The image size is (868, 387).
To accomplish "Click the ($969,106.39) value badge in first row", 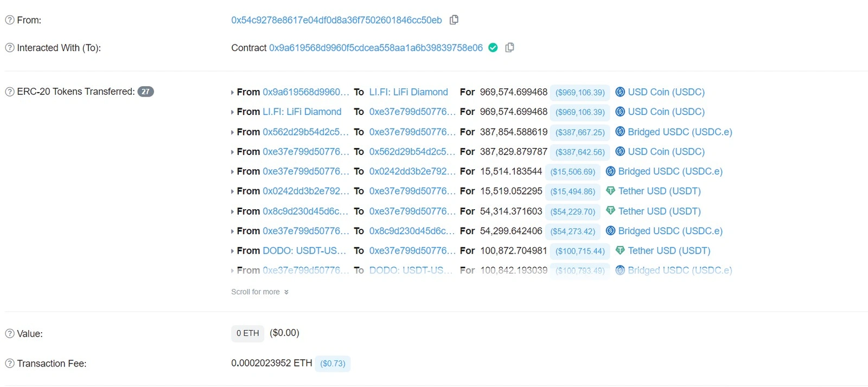I will click(x=580, y=92).
